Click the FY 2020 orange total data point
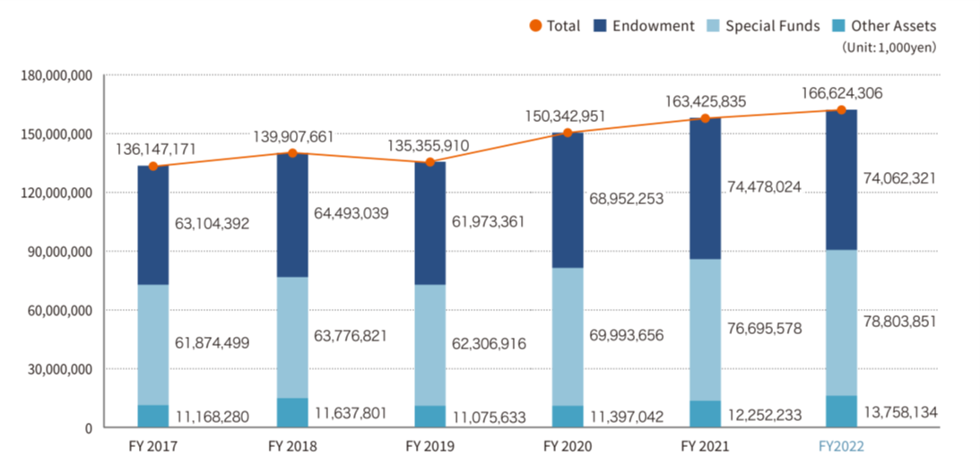 click(x=568, y=133)
